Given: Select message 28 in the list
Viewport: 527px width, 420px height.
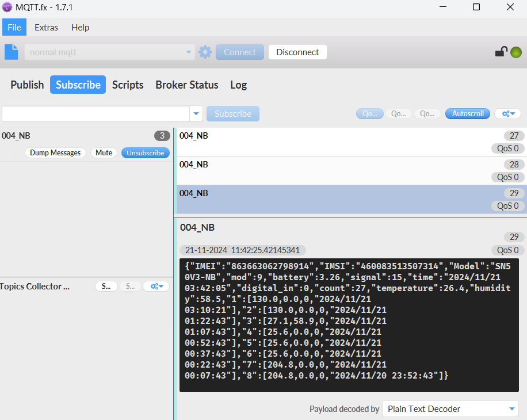Looking at the screenshot, I should pos(350,171).
